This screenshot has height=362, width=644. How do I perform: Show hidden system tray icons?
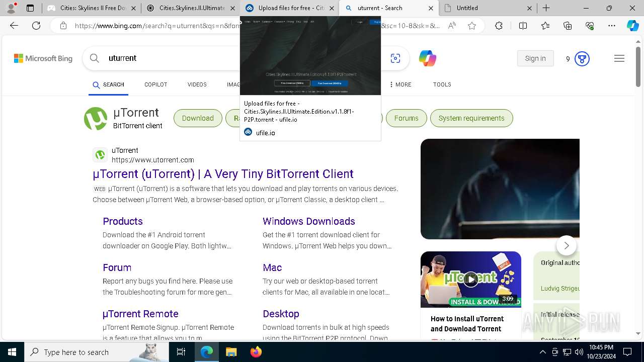[x=542, y=352]
